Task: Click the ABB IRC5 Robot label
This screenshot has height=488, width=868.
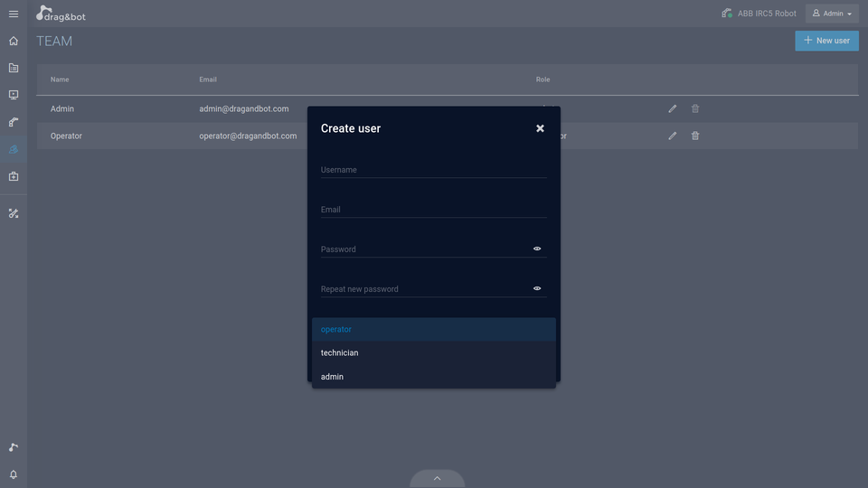Action: [x=767, y=14]
